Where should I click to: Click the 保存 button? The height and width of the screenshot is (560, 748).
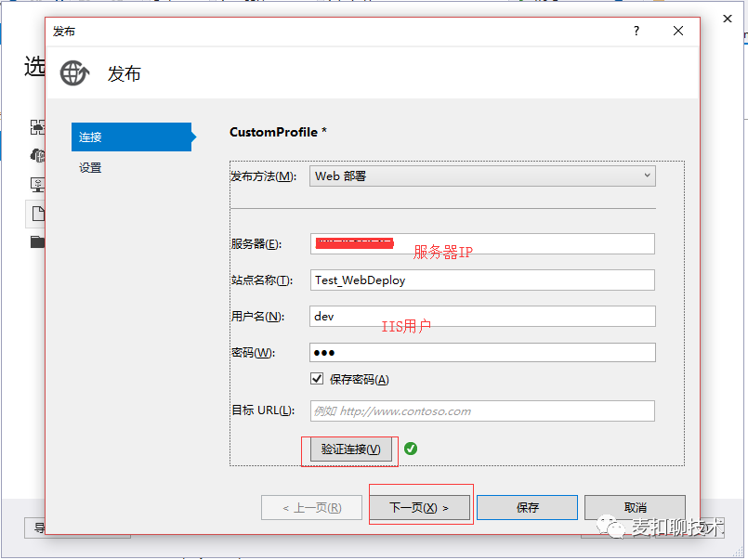click(527, 508)
